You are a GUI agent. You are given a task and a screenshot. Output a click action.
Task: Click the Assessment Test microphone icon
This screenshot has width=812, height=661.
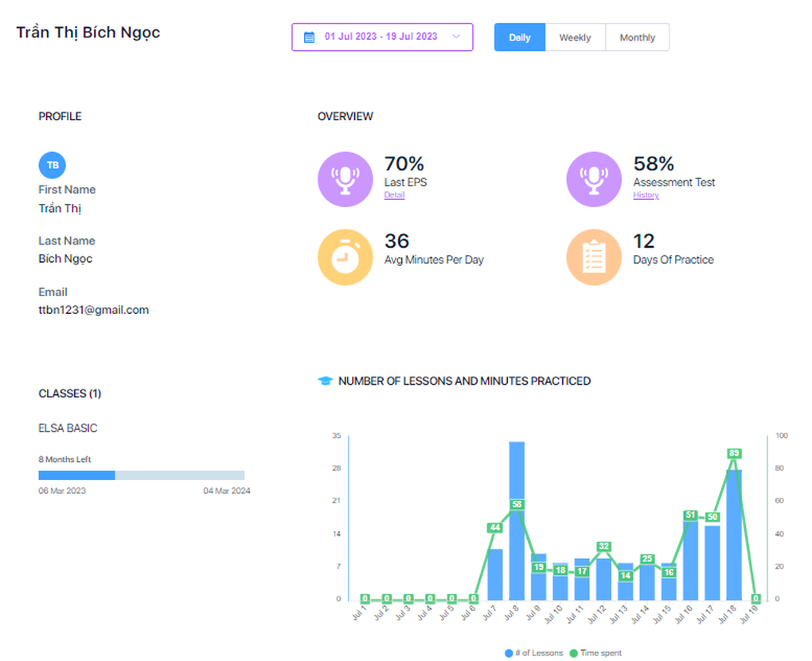(593, 179)
